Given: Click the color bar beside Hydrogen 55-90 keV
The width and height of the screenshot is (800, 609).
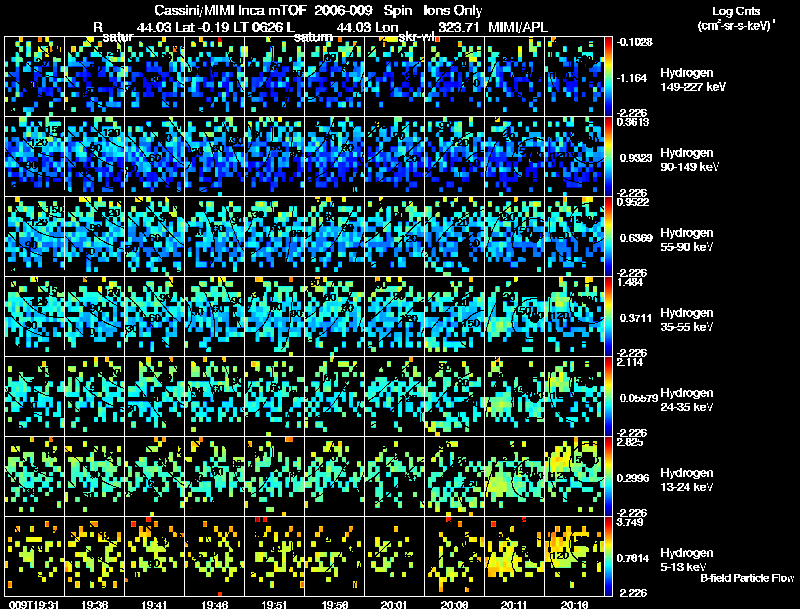Looking at the screenshot, I should [x=608, y=237].
